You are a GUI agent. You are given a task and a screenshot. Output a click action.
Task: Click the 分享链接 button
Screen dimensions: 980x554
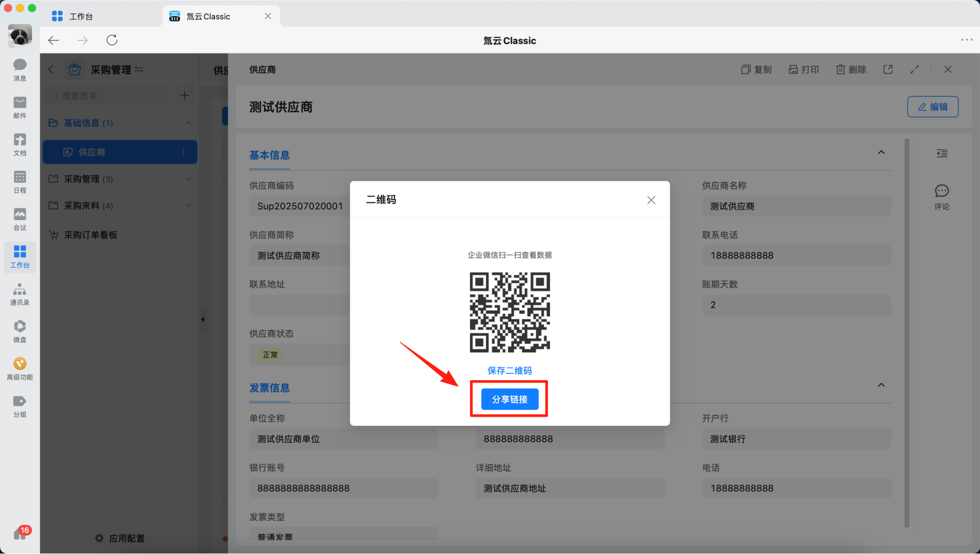(510, 399)
